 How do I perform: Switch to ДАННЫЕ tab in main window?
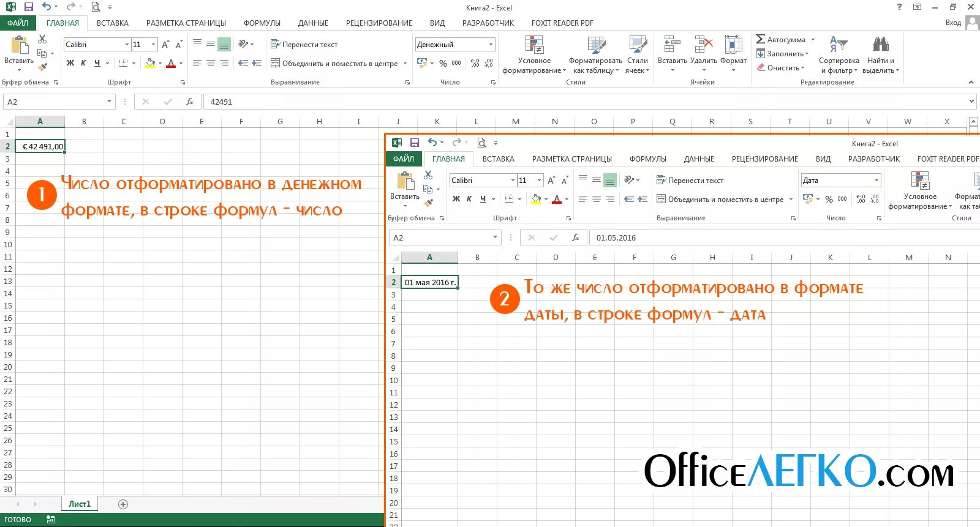313,23
